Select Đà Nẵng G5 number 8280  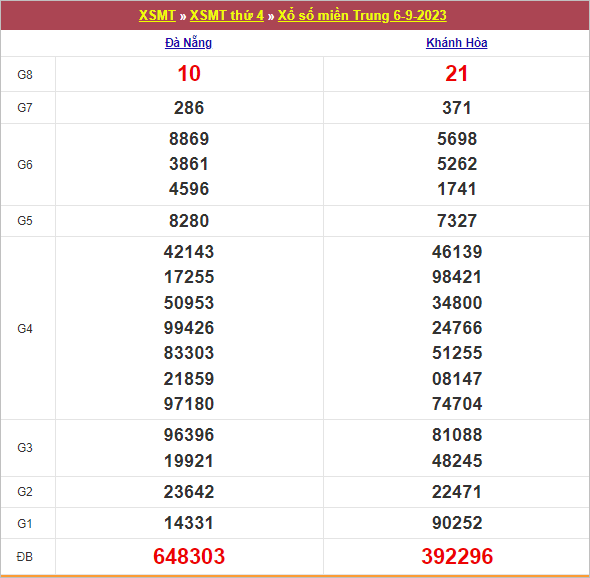click(189, 221)
